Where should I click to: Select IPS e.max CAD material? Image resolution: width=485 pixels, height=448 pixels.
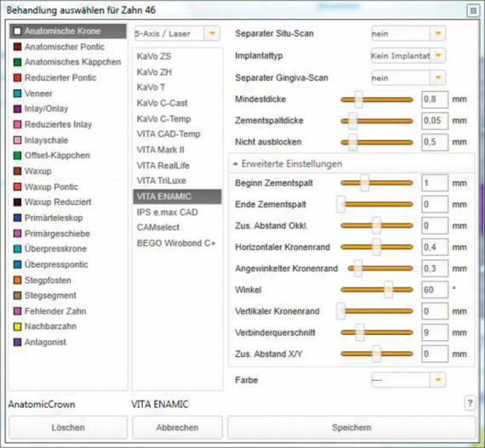point(167,213)
